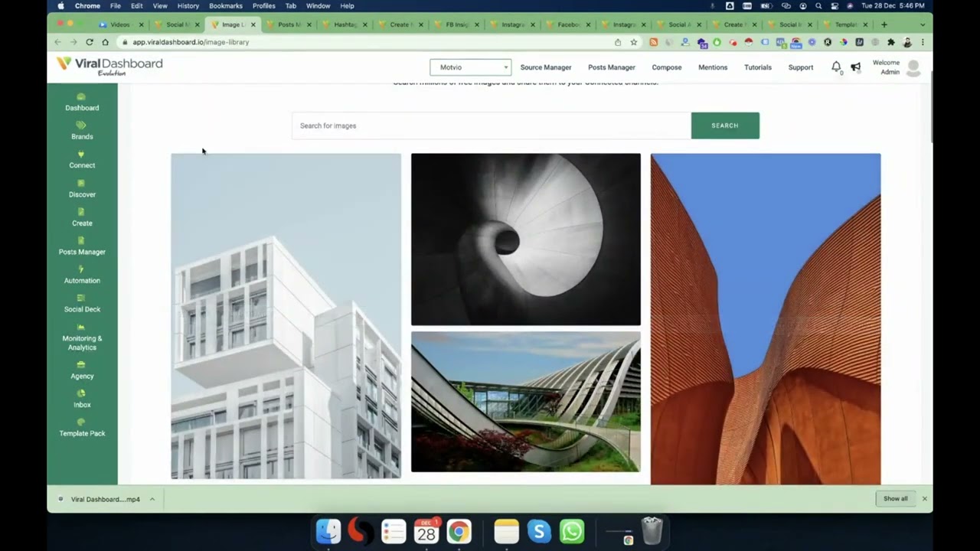The width and height of the screenshot is (980, 551).
Task: Switch to the FB Insights browser tab
Action: point(457,24)
